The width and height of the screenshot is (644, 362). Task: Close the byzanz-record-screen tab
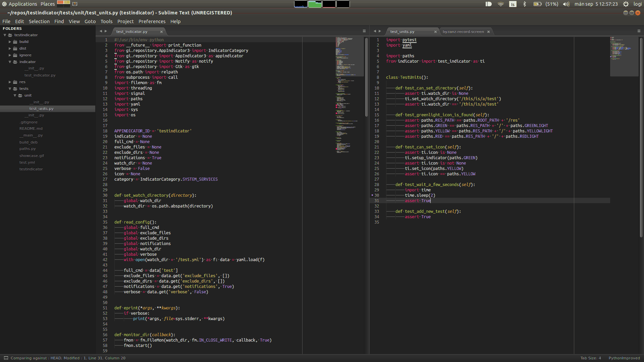click(x=488, y=32)
